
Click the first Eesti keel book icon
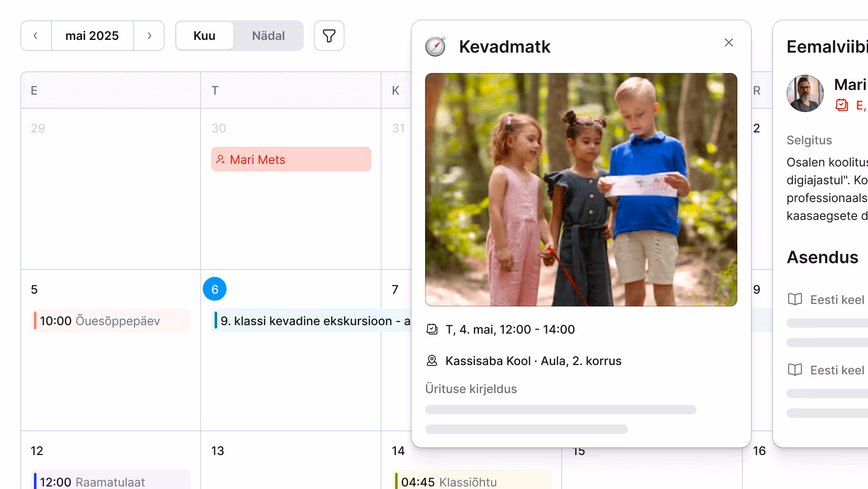point(795,300)
